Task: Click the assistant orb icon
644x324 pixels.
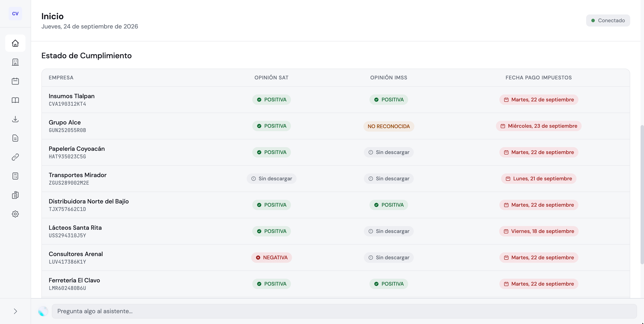Action: (43, 311)
